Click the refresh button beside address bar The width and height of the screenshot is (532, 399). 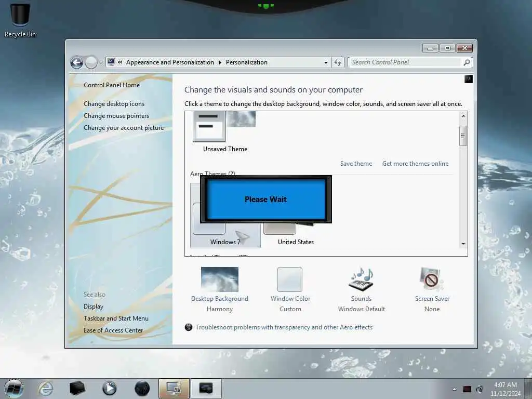pyautogui.click(x=338, y=62)
